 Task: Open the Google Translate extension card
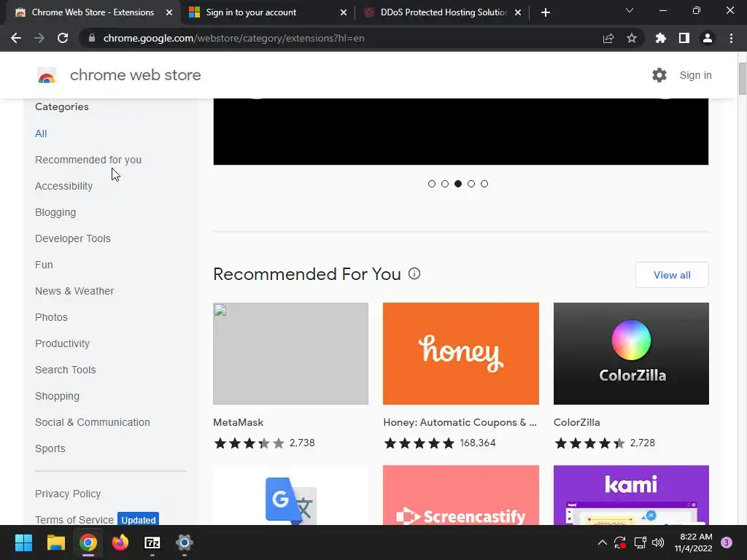[290, 495]
